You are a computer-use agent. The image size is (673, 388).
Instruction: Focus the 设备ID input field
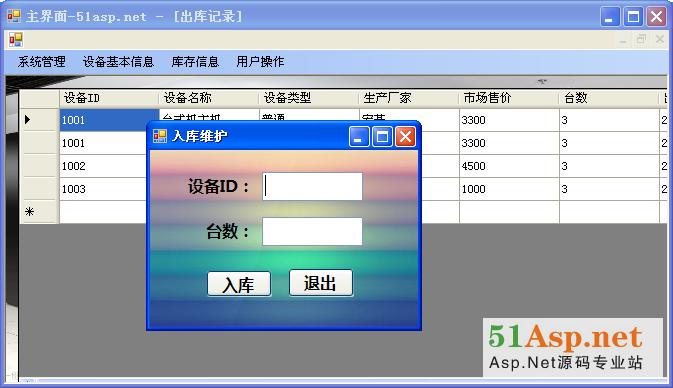(312, 186)
